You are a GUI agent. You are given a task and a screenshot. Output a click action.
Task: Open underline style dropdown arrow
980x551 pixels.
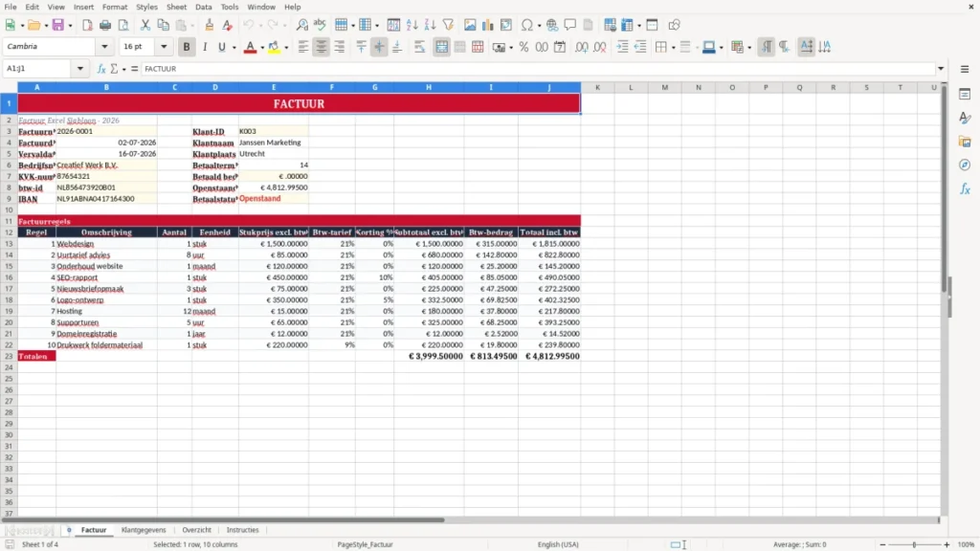234,48
